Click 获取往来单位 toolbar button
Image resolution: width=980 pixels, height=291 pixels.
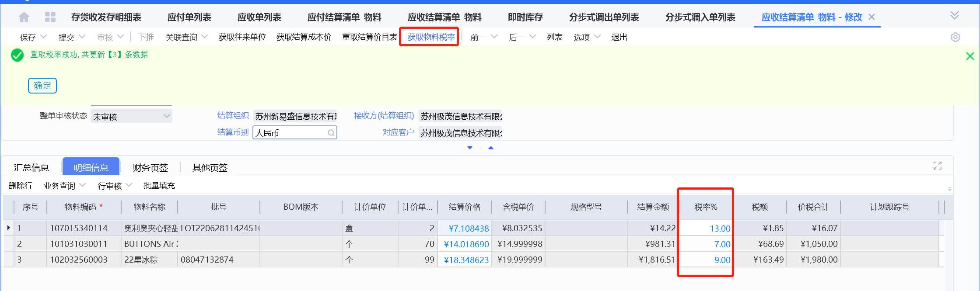click(x=242, y=37)
